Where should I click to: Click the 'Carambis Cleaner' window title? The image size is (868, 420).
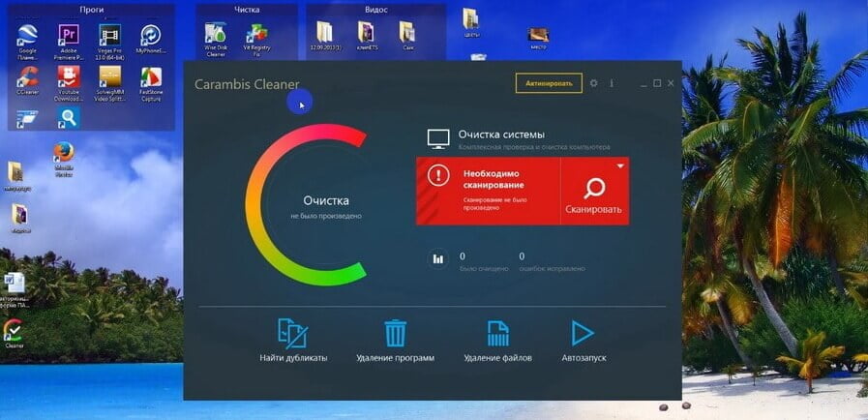click(247, 84)
